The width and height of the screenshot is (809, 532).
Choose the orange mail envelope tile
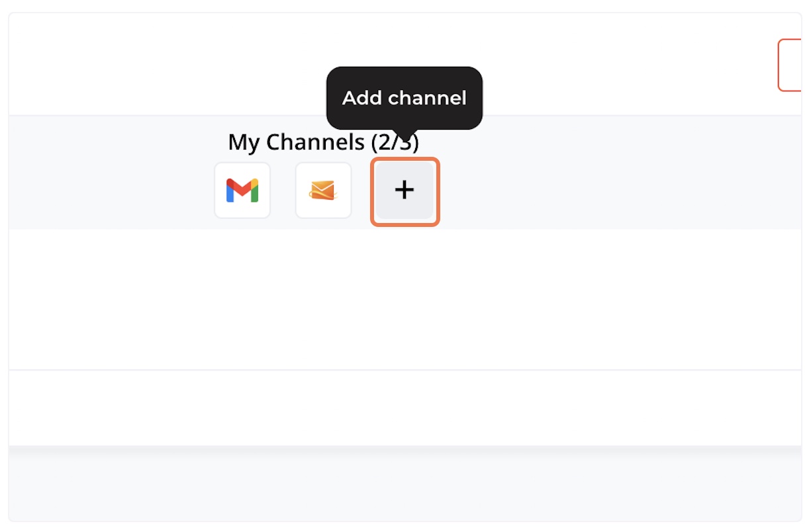pyautogui.click(x=323, y=191)
